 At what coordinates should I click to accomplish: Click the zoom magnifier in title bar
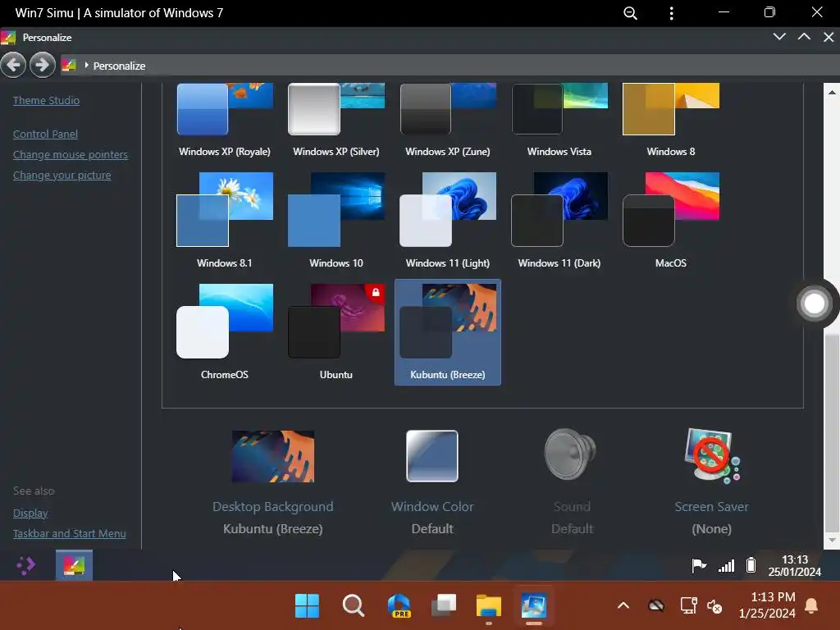[x=631, y=13]
